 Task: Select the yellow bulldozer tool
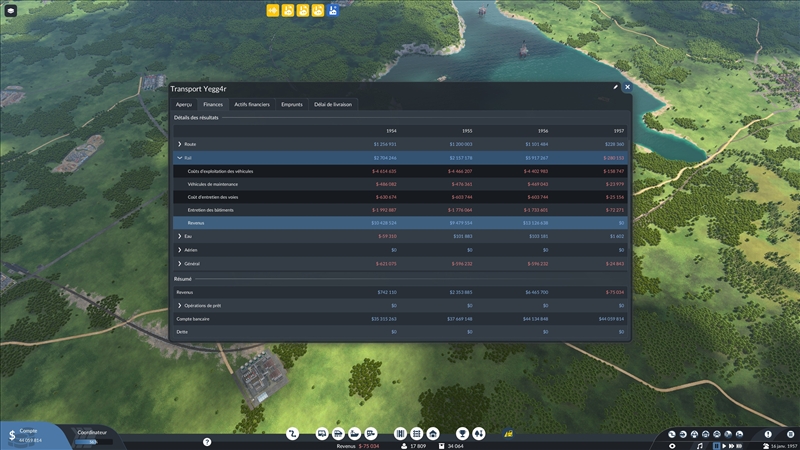[x=508, y=434]
